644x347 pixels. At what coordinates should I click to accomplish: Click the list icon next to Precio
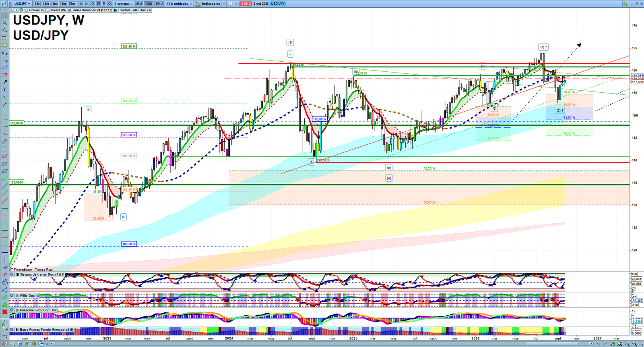click(43, 10)
